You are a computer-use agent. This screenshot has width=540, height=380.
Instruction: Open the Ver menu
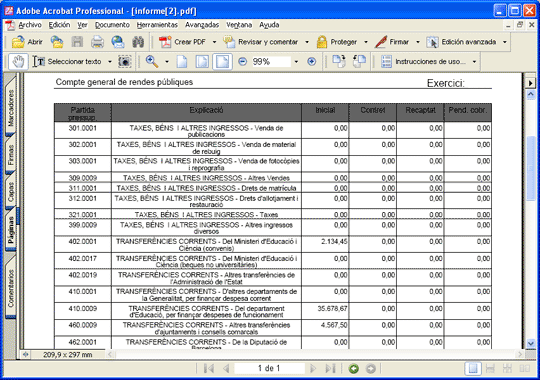tap(82, 25)
